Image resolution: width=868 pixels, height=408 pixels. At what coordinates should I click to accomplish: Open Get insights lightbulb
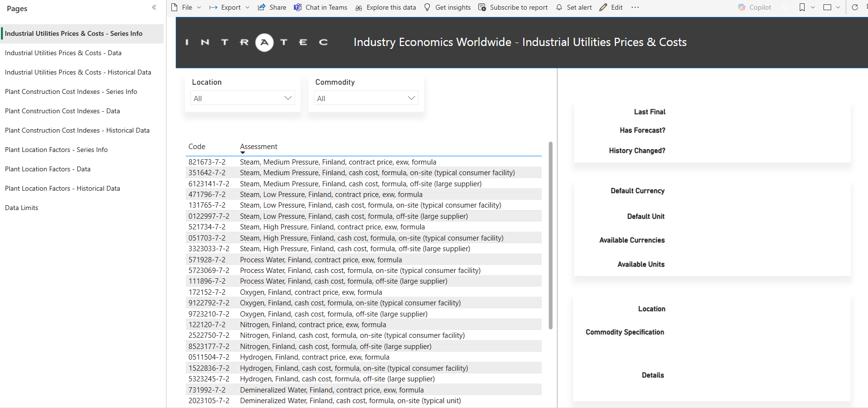click(427, 7)
